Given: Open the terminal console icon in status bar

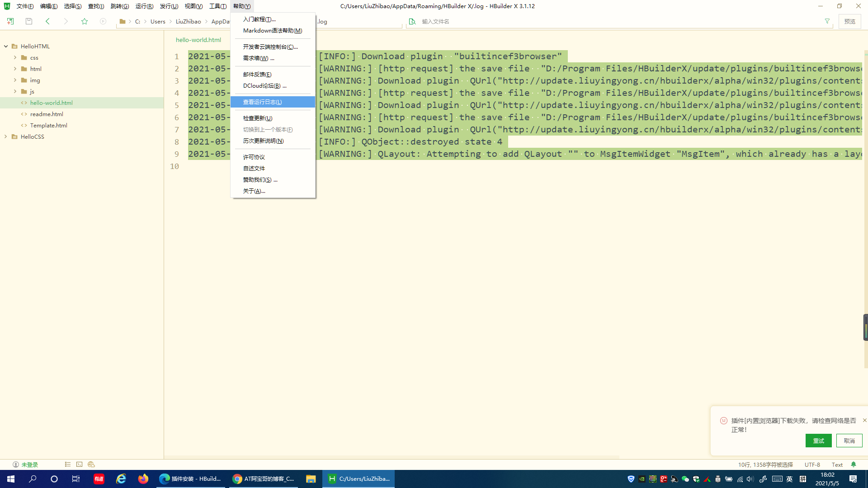Looking at the screenshot, I should coord(80,465).
